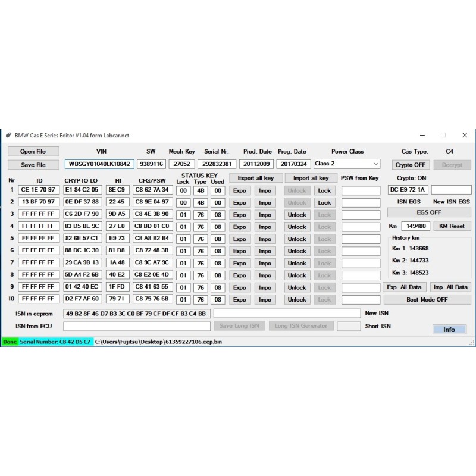Minimize the BMW Cas Editor window
The height and width of the screenshot is (476, 476).
click(422, 136)
